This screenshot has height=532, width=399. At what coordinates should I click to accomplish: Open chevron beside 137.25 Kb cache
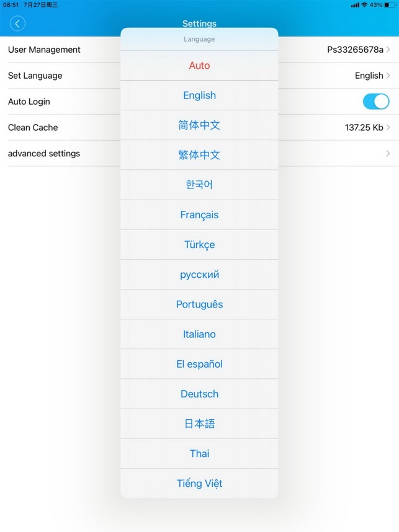[388, 128]
